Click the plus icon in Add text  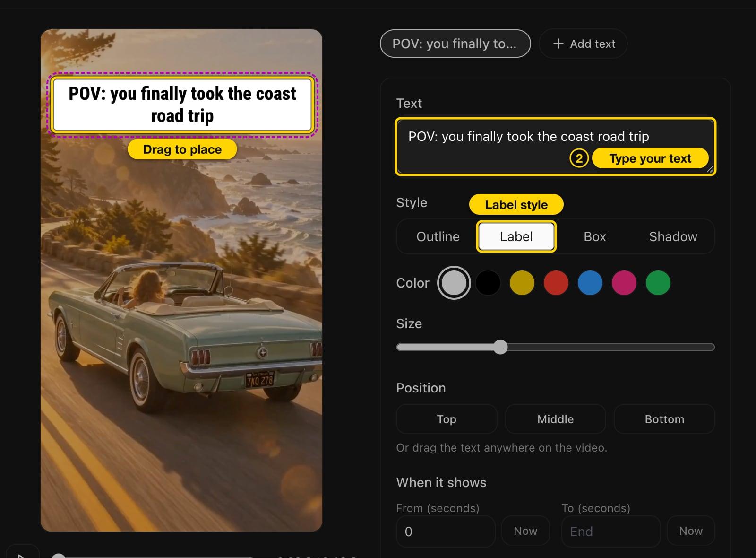[558, 44]
